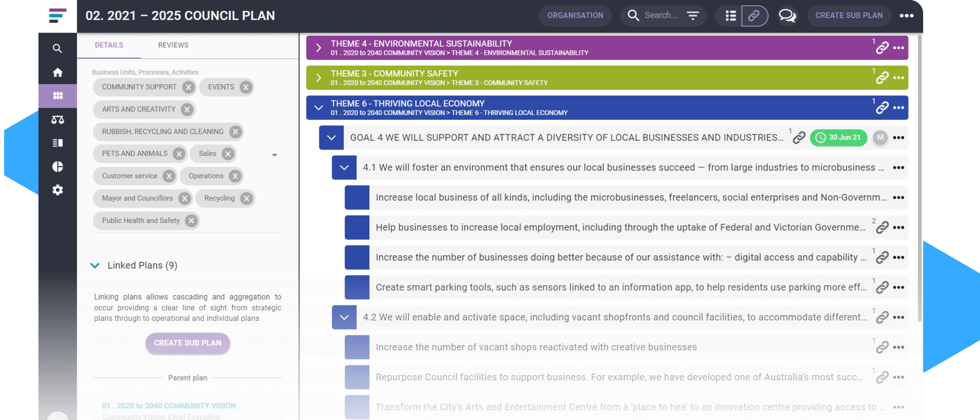Open the settings gear in sidebar

pyautogui.click(x=58, y=190)
